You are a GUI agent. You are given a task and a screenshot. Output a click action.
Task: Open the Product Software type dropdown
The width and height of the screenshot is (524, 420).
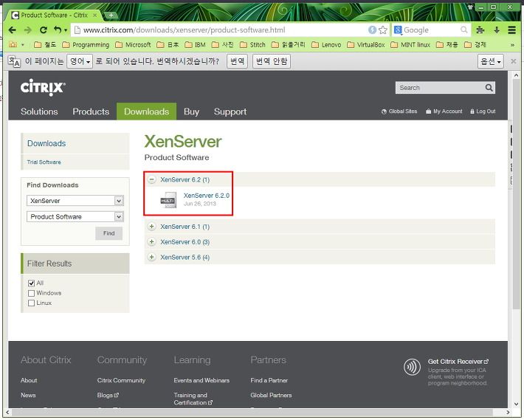75,216
